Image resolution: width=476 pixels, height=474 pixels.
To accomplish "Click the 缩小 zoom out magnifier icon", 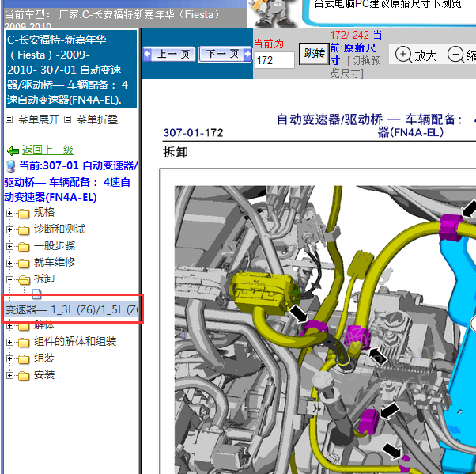I will (456, 55).
